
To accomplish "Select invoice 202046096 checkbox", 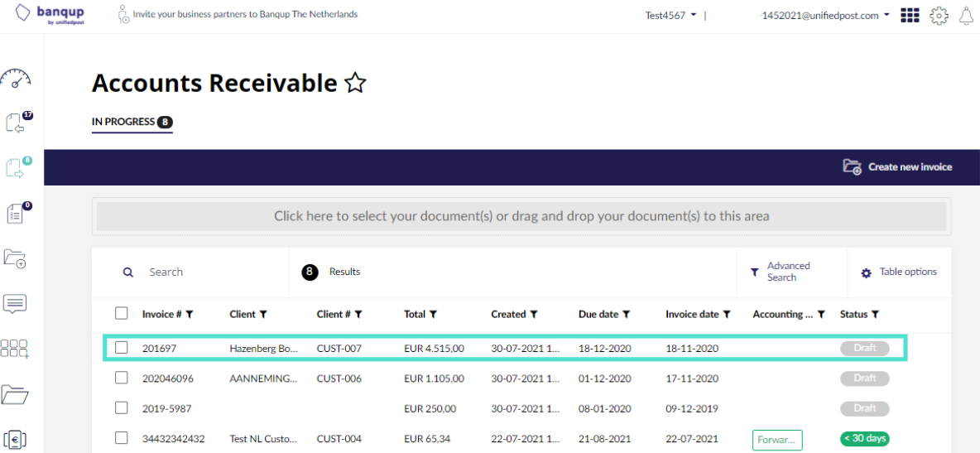I will coord(121,378).
